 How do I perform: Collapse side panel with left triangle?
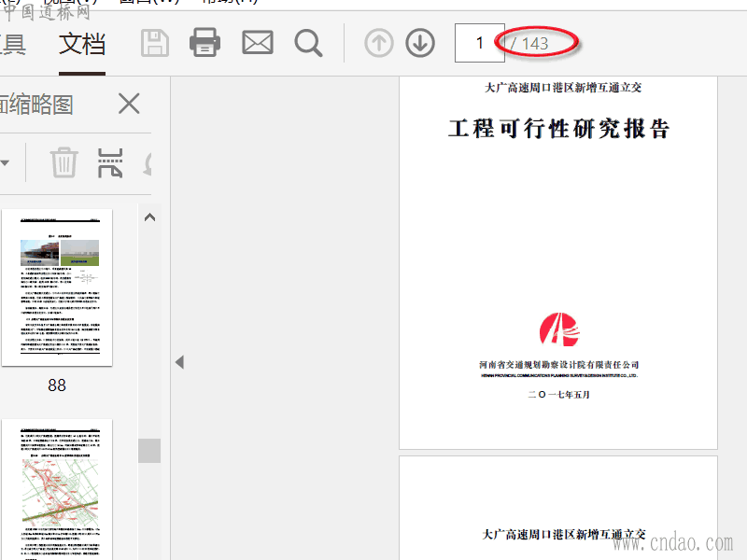[179, 362]
